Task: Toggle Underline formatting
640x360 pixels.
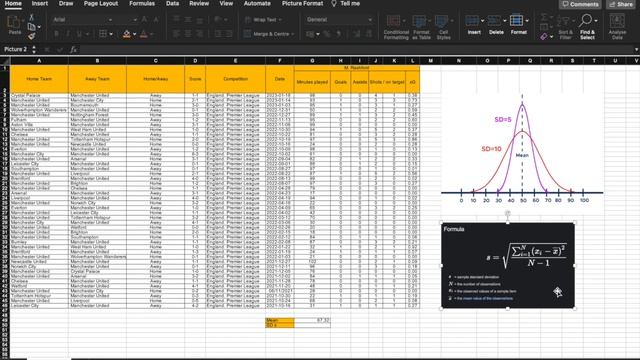Action: click(79, 34)
